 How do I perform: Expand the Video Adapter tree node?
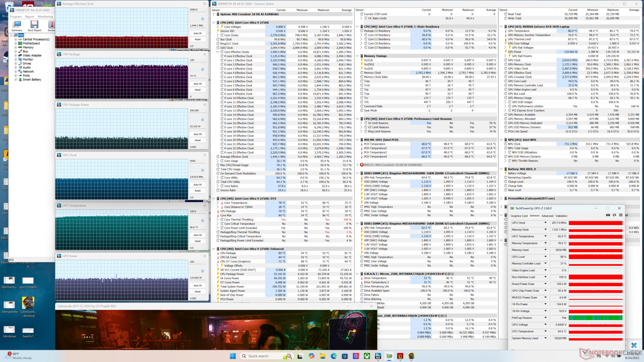[x=16, y=55]
